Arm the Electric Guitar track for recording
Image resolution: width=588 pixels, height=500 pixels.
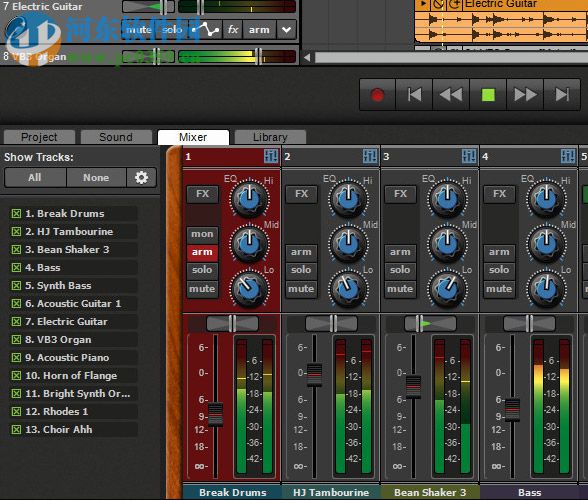coord(259,29)
